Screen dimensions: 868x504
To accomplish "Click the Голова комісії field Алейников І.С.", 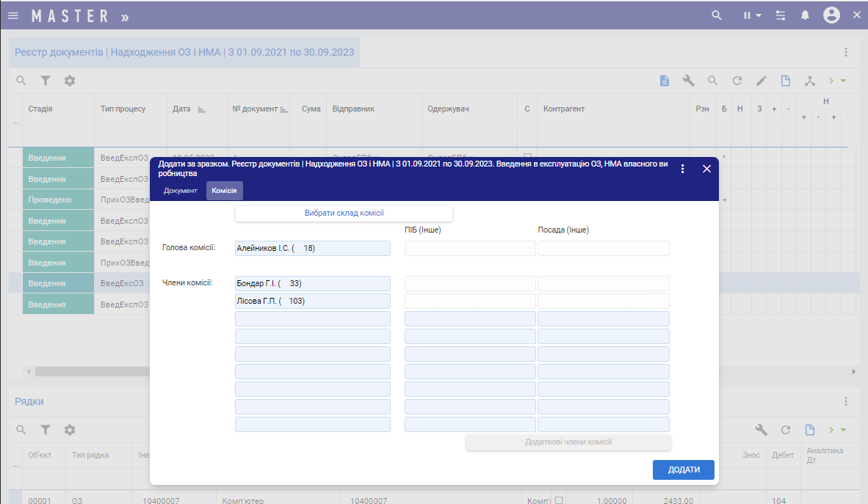I will click(312, 249).
